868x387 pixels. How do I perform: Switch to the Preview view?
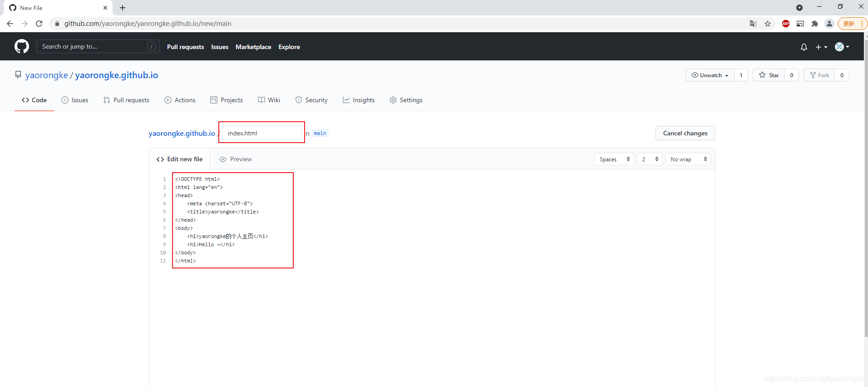[x=236, y=159]
